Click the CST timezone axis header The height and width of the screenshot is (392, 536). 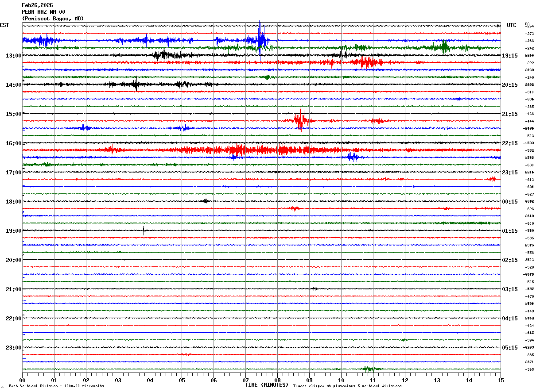(4, 25)
